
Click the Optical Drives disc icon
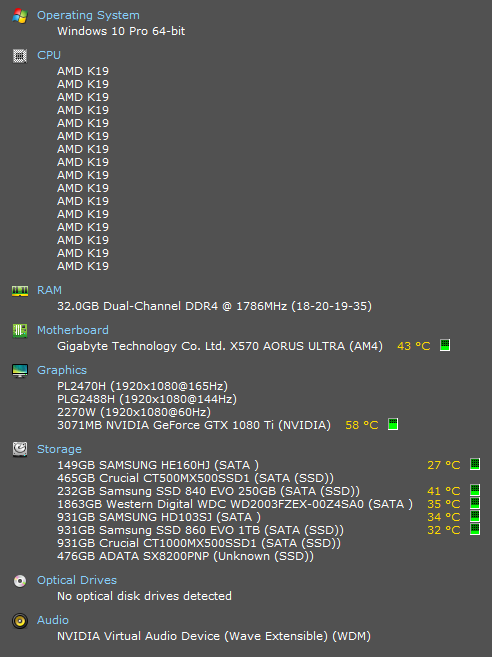tap(20, 580)
